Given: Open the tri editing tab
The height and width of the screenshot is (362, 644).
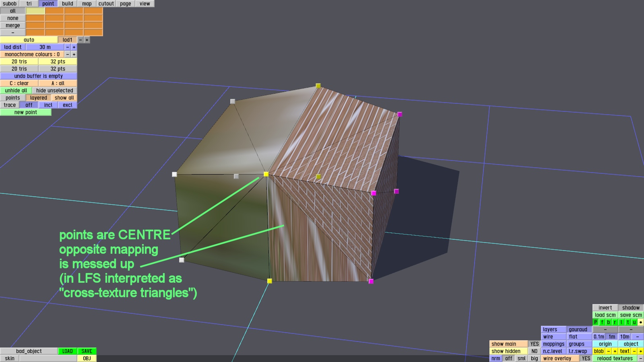Looking at the screenshot, I should (x=29, y=4).
